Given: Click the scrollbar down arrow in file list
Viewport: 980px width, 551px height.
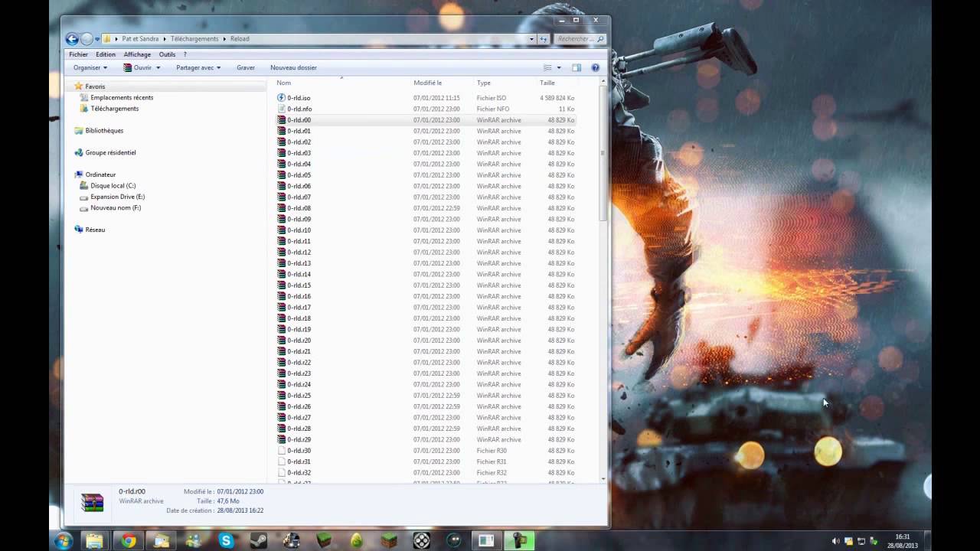Looking at the screenshot, I should [603, 479].
